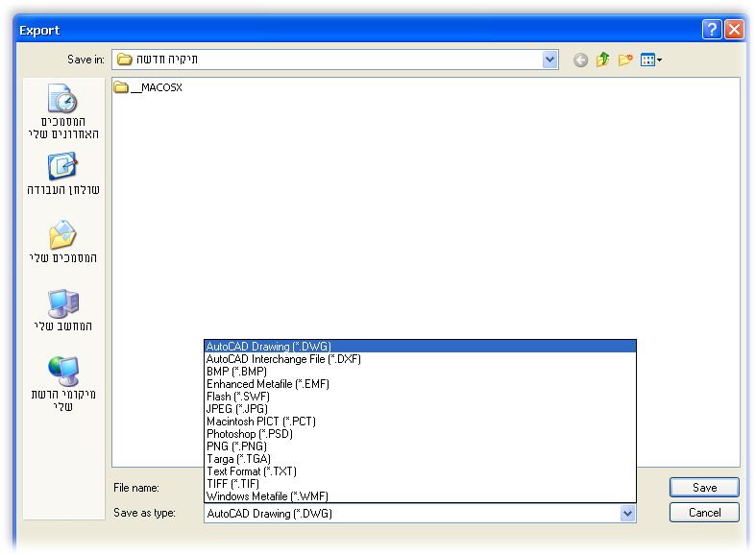This screenshot has width=756, height=555.
Task: Open My Documents shortcut in sidebar
Action: pyautogui.click(x=63, y=242)
